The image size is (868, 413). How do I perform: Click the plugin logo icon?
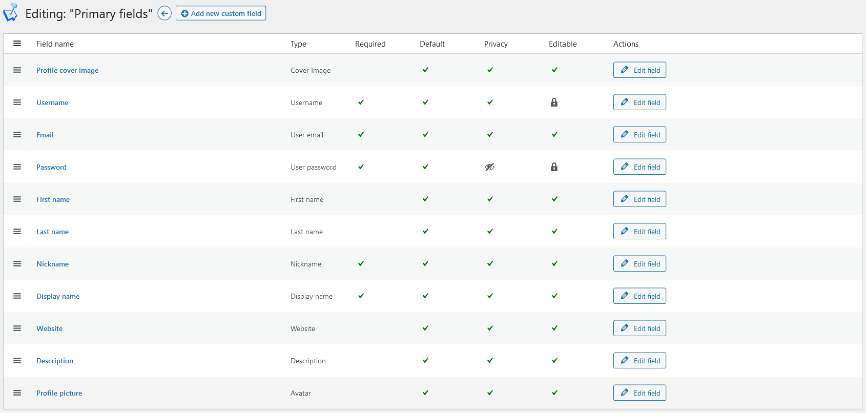(x=10, y=12)
